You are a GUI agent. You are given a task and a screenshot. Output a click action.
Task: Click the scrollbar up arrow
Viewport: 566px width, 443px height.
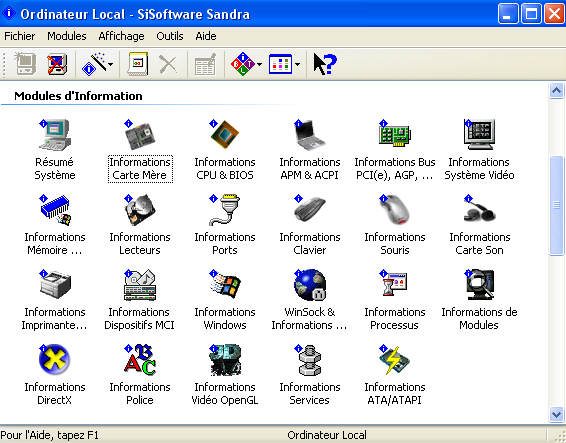coord(557,90)
